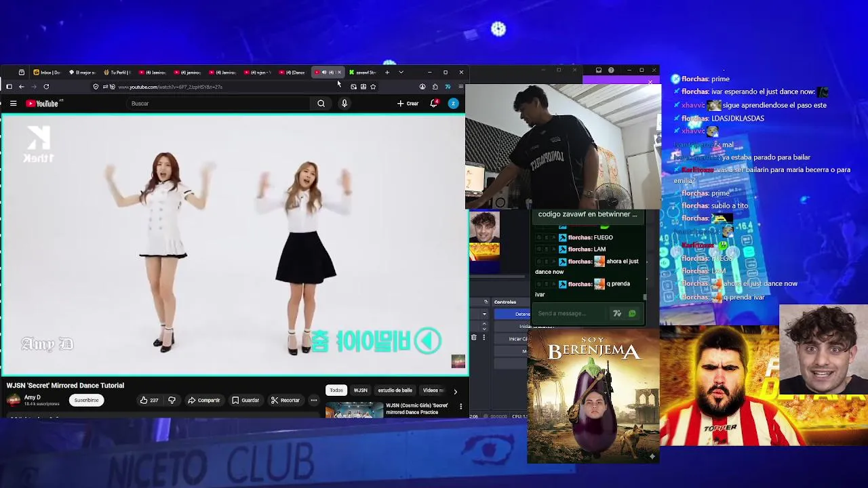
Task: Open the browser account profile icon
Action: pos(422,87)
